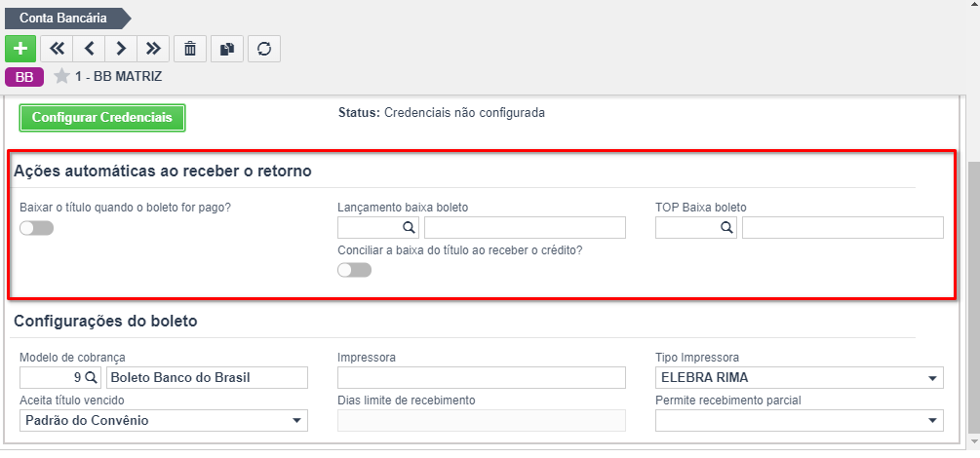980x458 pixels.
Task: Toggle Baixar o título quando boleto pago
Action: click(36, 229)
